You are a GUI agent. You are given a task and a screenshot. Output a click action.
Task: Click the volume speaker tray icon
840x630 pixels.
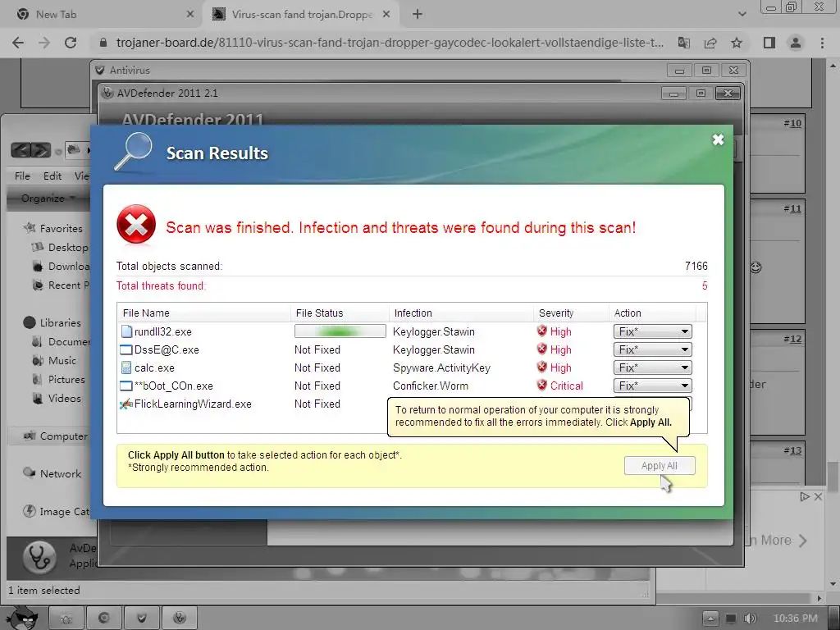pos(750,619)
